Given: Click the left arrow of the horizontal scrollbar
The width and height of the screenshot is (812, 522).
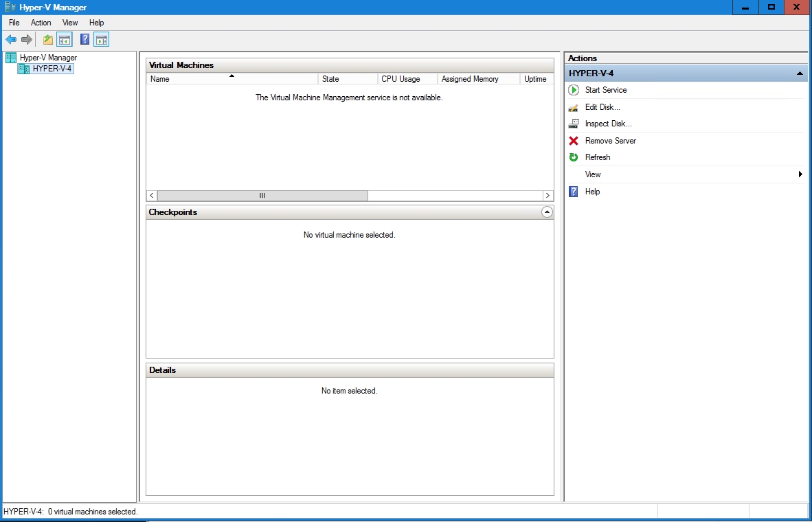Looking at the screenshot, I should click(x=152, y=196).
